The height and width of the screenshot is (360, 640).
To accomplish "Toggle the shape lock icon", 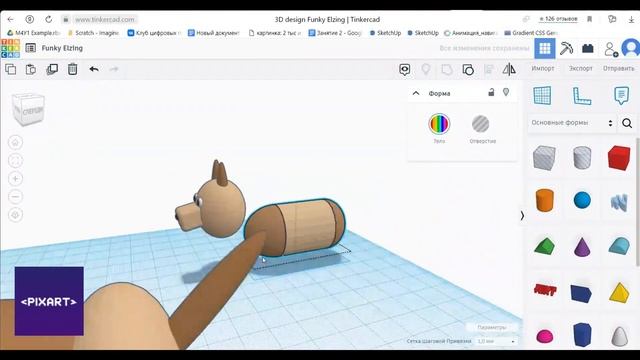I will [x=491, y=92].
